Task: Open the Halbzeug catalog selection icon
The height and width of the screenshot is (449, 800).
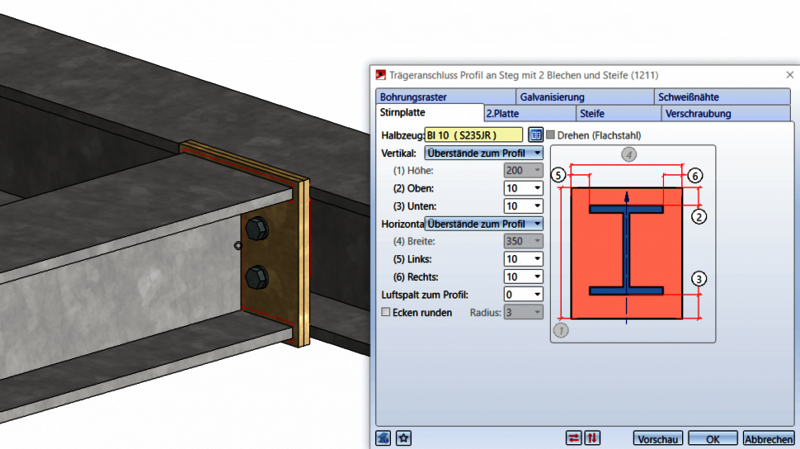Action: [535, 135]
